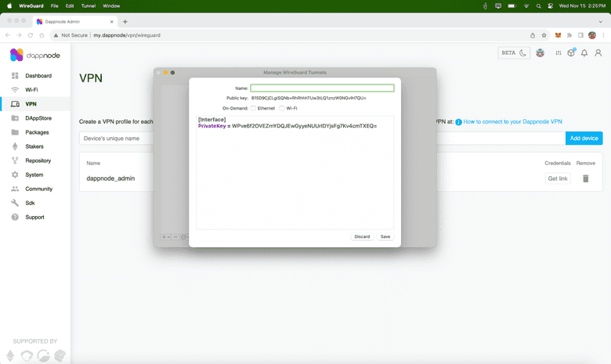Open the How to connect VPN link
611x364 pixels.
click(x=513, y=122)
